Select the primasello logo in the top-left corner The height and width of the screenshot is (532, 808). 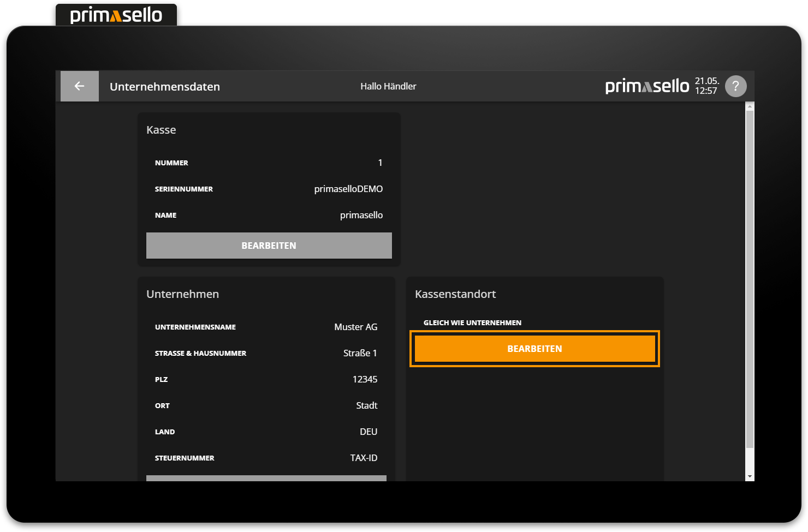click(116, 15)
